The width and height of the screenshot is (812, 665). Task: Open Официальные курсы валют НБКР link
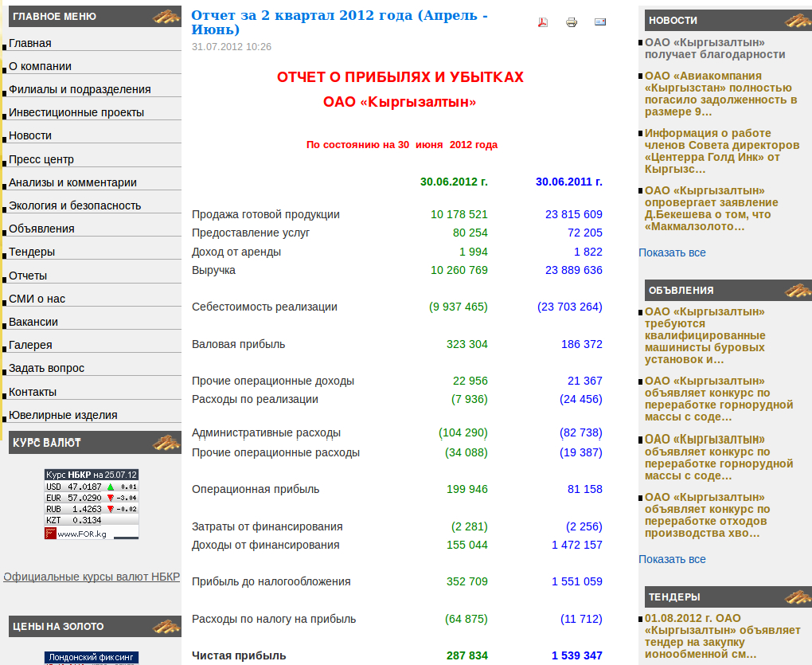92,577
